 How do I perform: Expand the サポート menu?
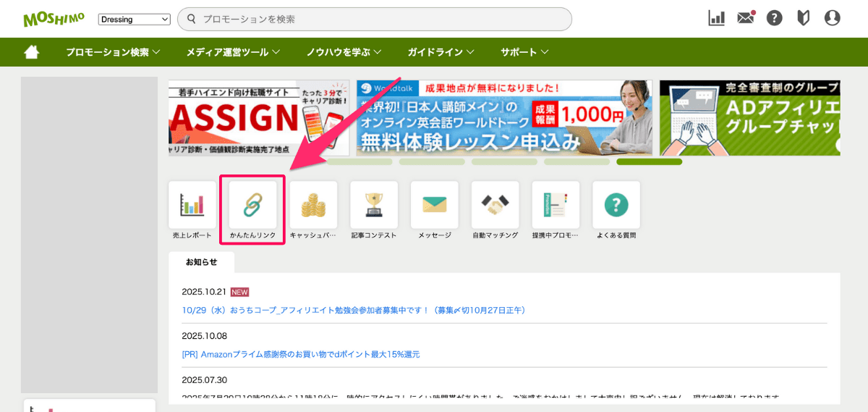point(524,52)
